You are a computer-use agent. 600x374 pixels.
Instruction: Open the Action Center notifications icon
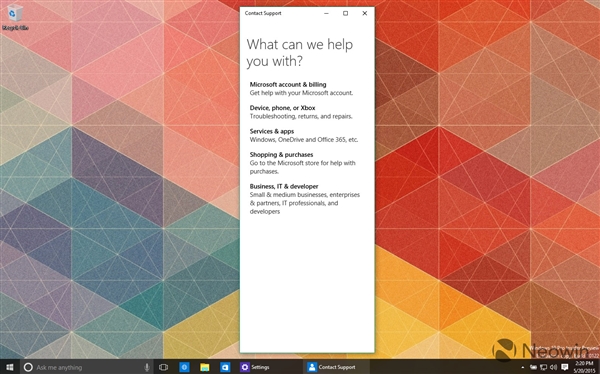pos(564,367)
